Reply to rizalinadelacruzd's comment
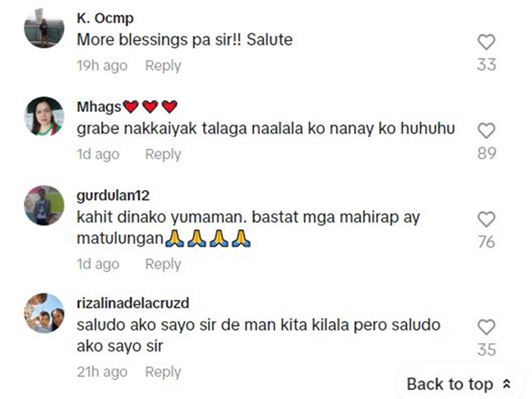 (163, 372)
